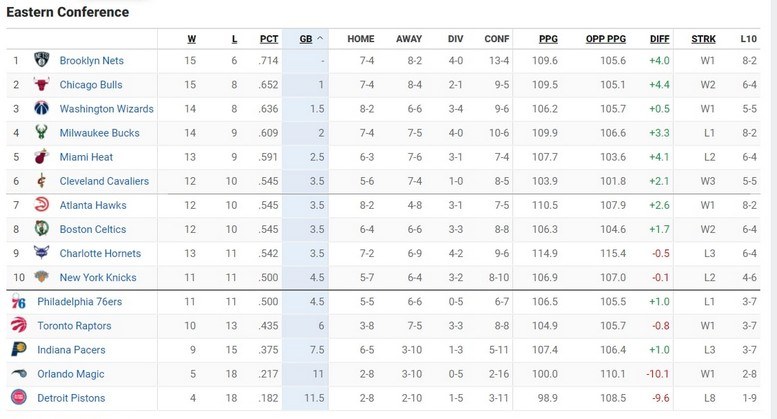Sort standings by DIFF column
777x419 pixels.
coord(659,39)
